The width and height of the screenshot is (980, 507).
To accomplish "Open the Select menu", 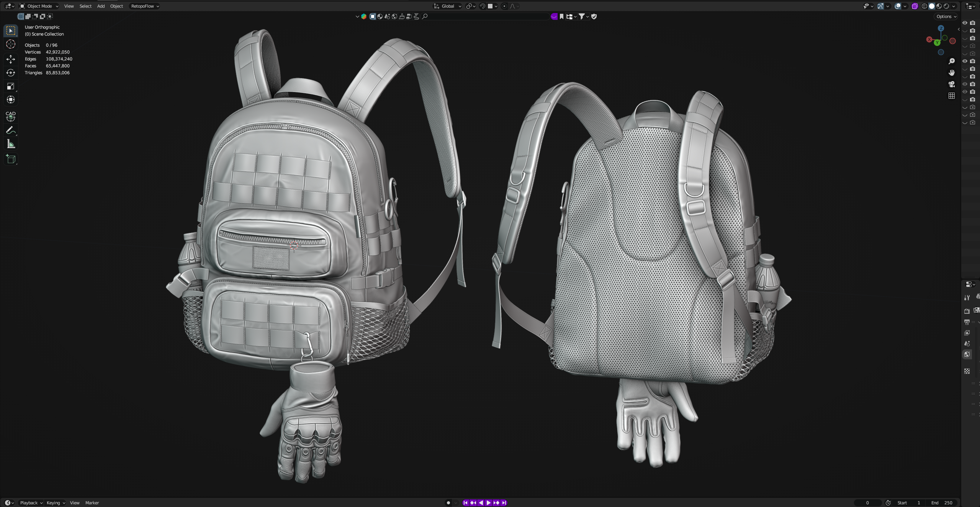I will tap(85, 6).
